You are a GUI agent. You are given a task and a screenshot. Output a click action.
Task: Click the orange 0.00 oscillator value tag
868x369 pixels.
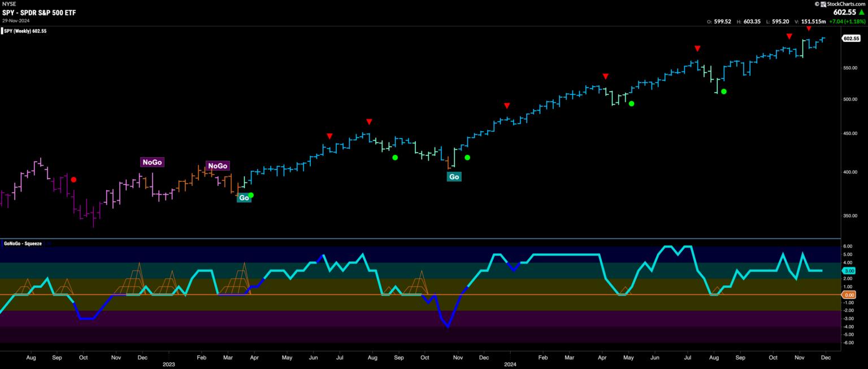[849, 295]
